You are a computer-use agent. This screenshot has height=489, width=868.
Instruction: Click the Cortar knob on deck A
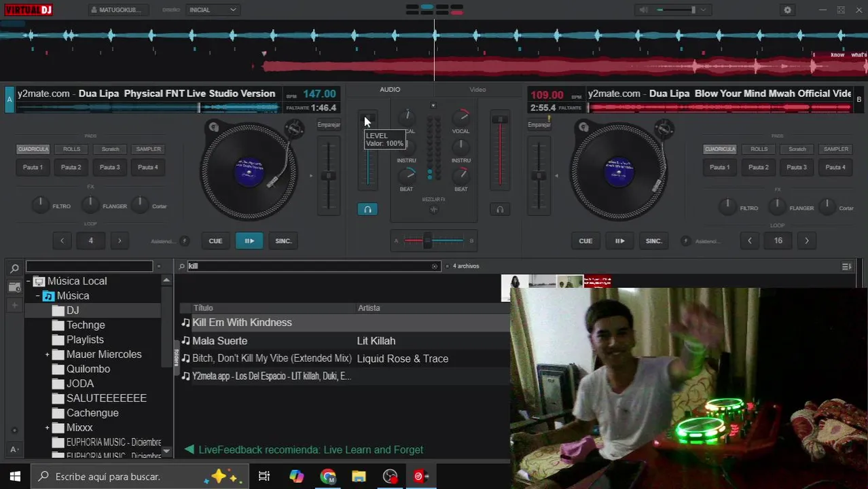pyautogui.click(x=140, y=204)
